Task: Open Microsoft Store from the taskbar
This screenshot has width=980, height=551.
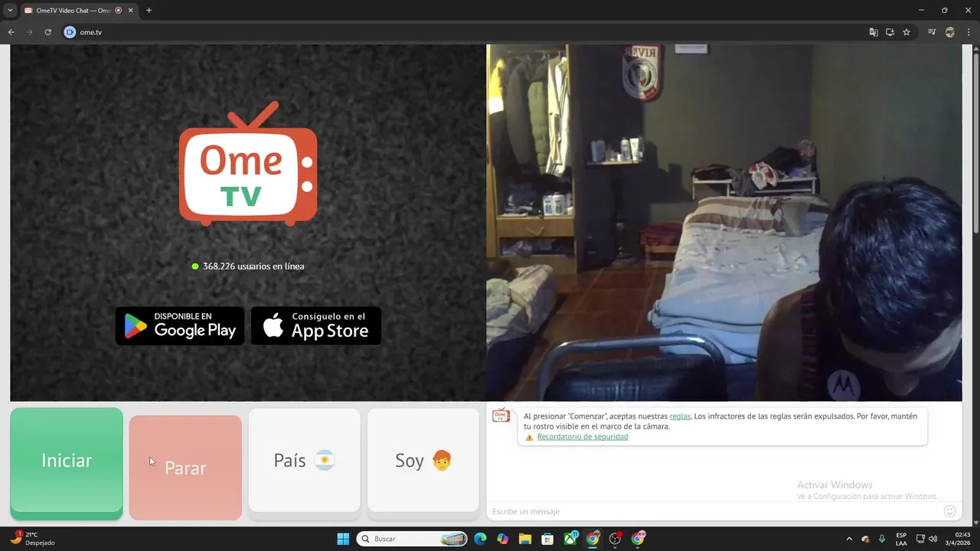Action: click(547, 539)
